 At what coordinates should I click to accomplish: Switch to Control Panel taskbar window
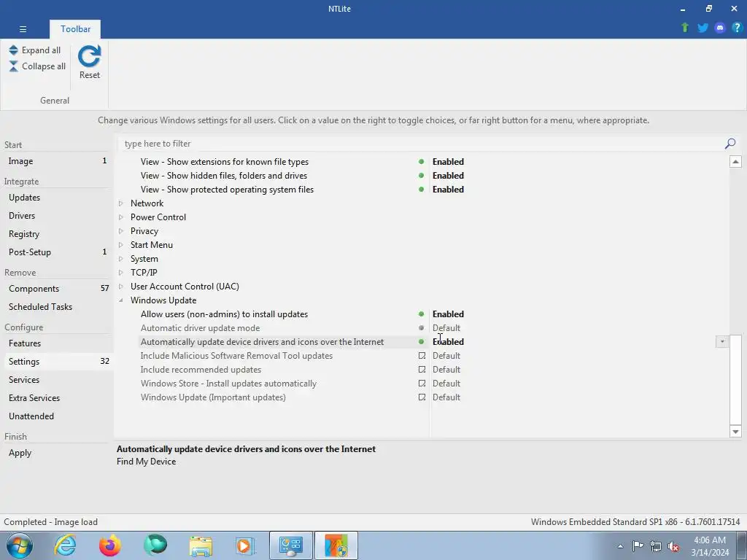tap(291, 545)
